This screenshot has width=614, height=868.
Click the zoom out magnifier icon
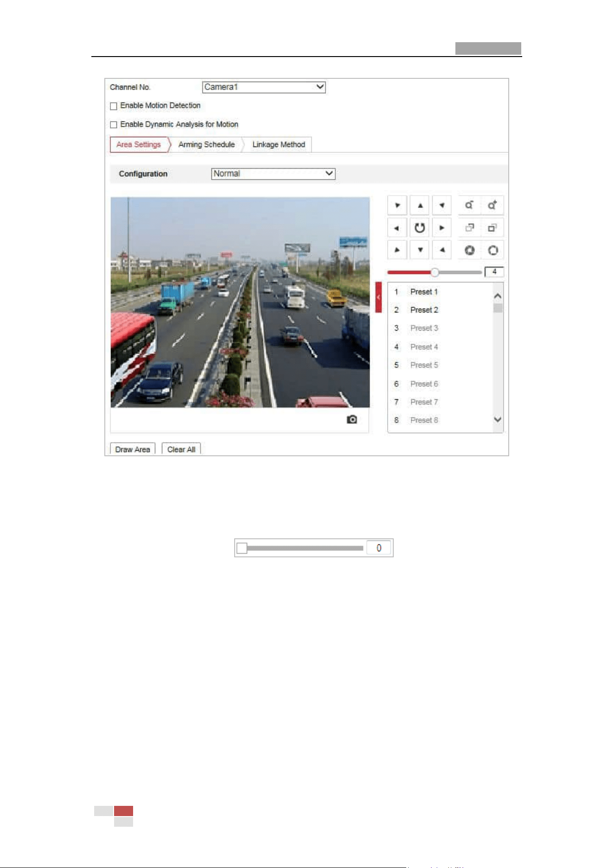pos(469,205)
